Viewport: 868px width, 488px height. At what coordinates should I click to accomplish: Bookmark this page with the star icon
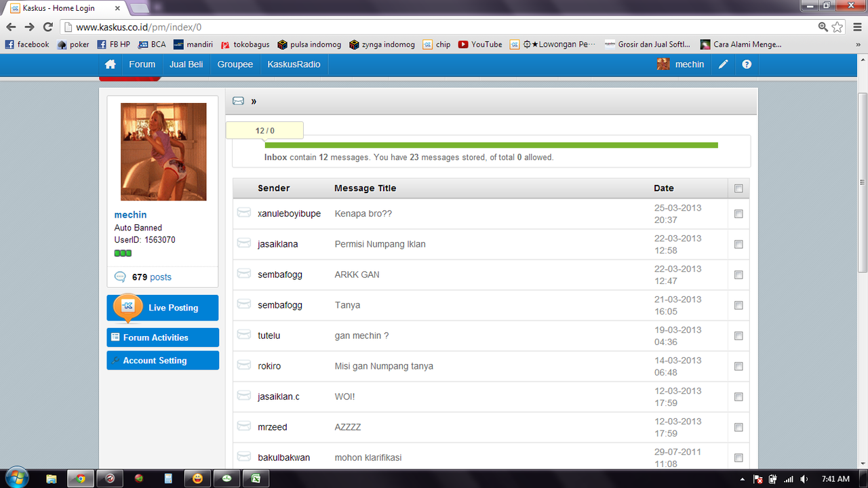[836, 26]
